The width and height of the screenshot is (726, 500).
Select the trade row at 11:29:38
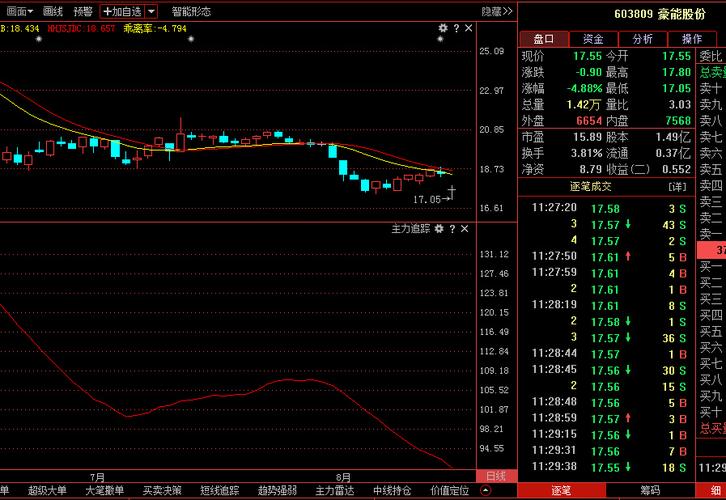click(607, 467)
